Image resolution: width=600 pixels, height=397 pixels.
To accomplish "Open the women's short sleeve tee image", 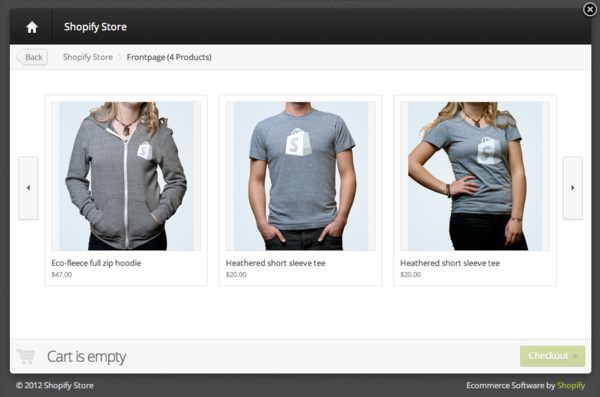I will point(475,176).
